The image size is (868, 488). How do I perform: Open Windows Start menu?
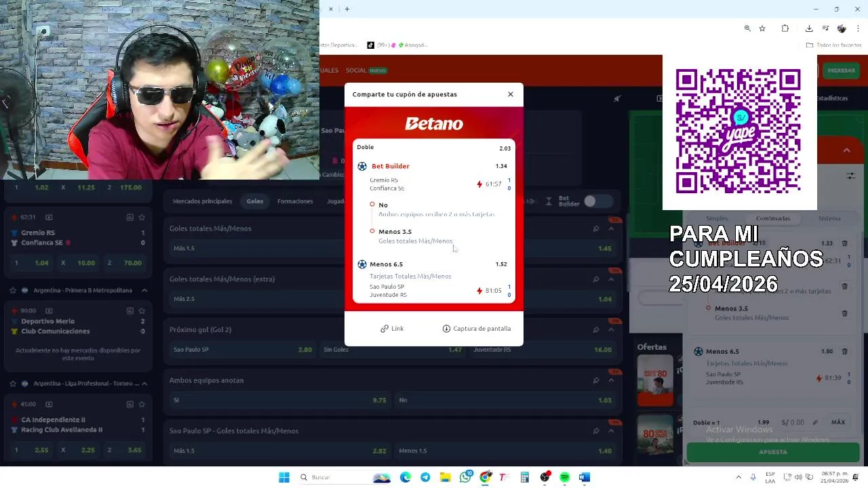pyautogui.click(x=284, y=477)
